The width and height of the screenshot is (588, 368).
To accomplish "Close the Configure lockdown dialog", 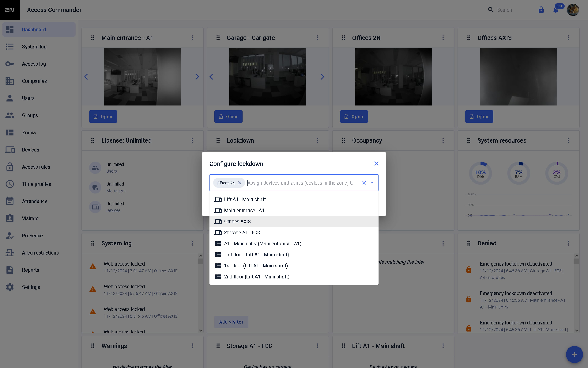I will 376,164.
